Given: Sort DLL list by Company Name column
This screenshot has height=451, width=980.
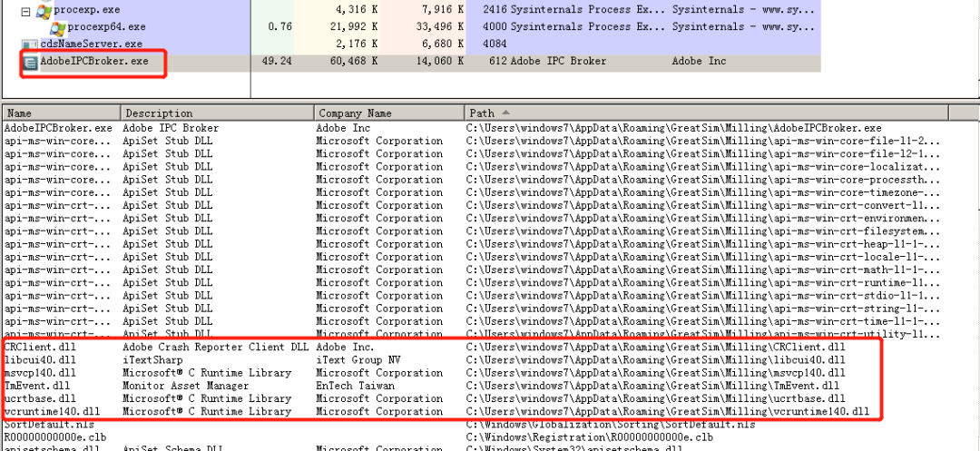Looking at the screenshot, I should point(387,113).
